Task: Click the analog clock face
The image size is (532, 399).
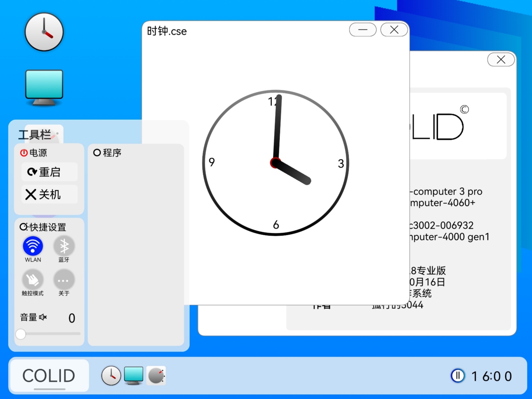Action: pos(276,163)
